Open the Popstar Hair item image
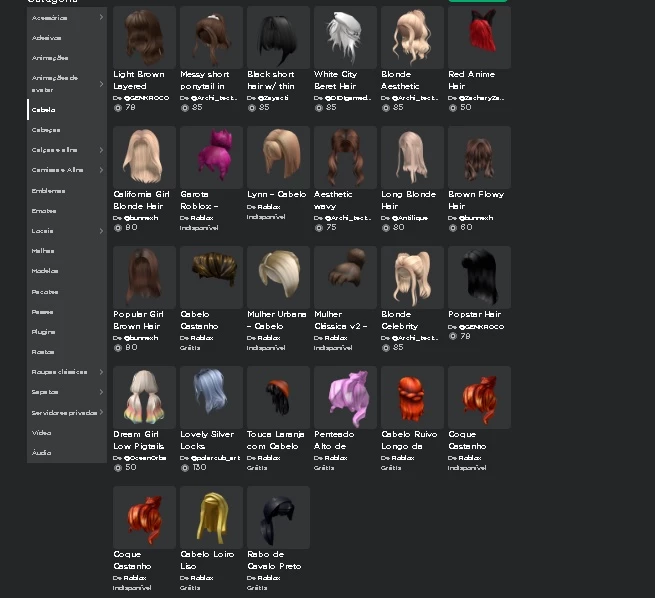The height and width of the screenshot is (598, 655). 479,277
